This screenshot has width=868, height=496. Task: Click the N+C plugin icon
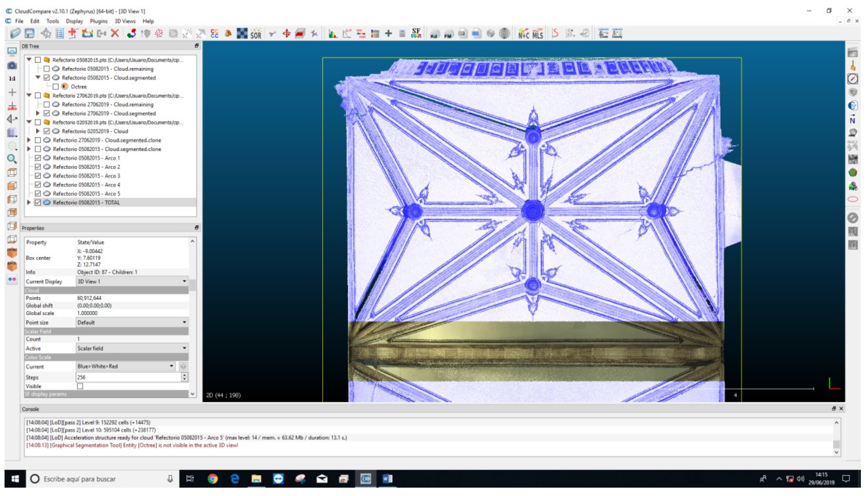click(523, 33)
